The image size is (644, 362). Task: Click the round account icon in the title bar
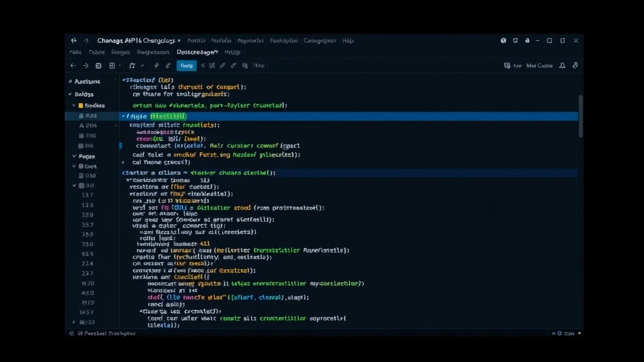tap(503, 41)
